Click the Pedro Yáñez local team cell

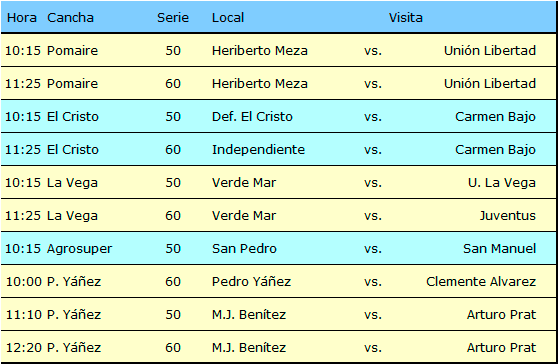click(252, 282)
